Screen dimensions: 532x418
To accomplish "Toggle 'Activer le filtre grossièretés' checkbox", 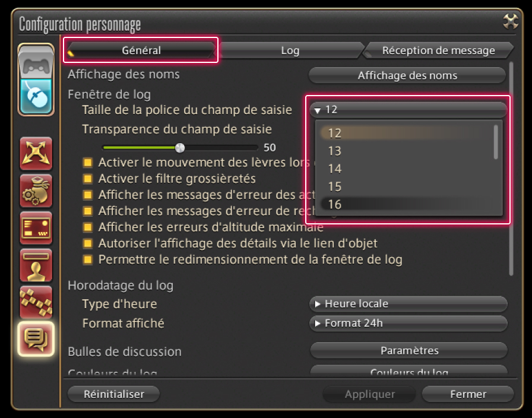I will click(88, 179).
